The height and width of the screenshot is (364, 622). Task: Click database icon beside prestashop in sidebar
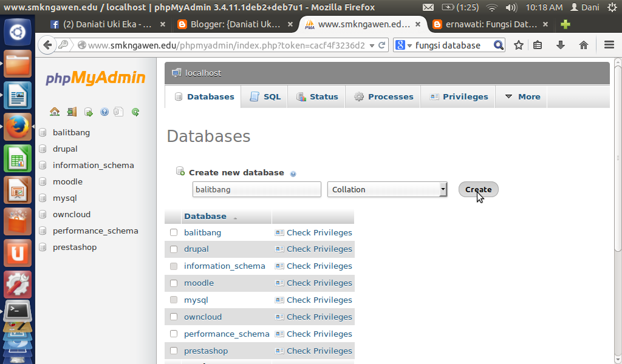(x=43, y=248)
